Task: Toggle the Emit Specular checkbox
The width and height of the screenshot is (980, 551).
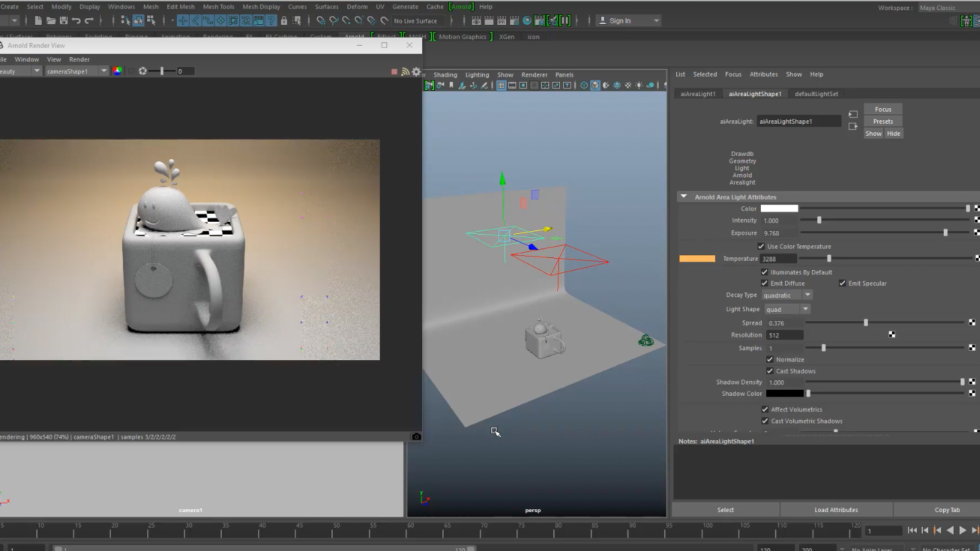Action: tap(842, 284)
